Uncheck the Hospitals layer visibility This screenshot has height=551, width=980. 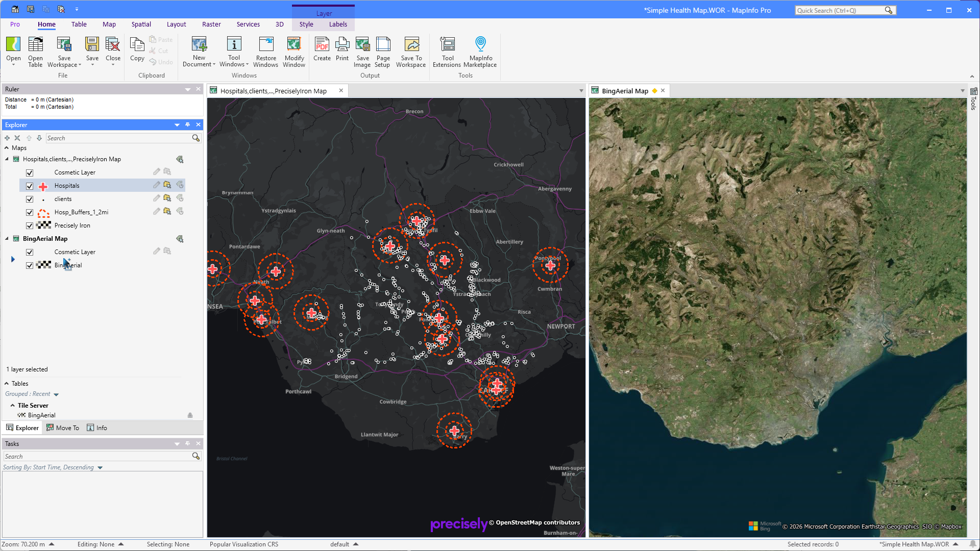[30, 186]
